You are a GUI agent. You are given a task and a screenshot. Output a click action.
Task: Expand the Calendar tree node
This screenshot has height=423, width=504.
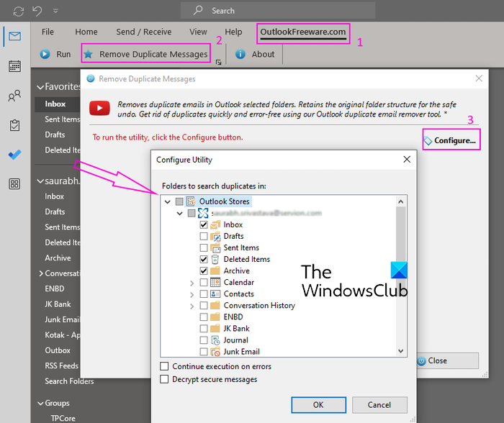192,283
